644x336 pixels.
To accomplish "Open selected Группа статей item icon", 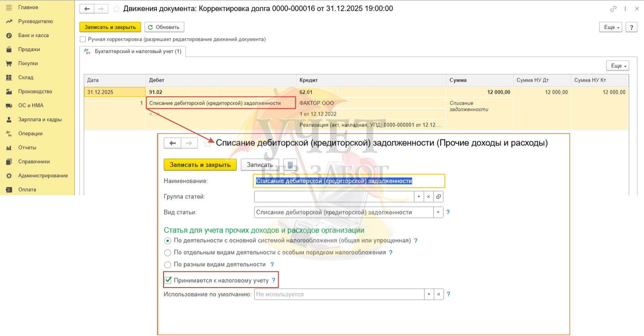I will pyautogui.click(x=438, y=197).
